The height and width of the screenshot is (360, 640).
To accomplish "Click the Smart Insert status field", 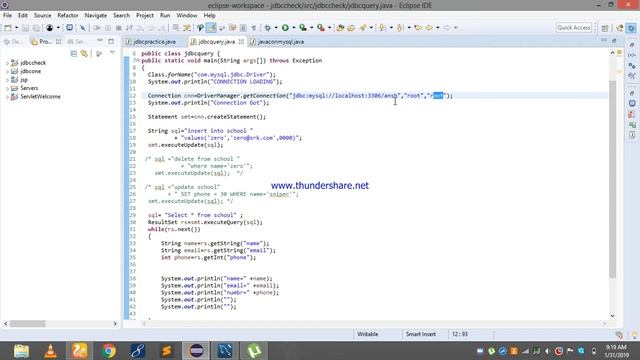I will tap(421, 334).
